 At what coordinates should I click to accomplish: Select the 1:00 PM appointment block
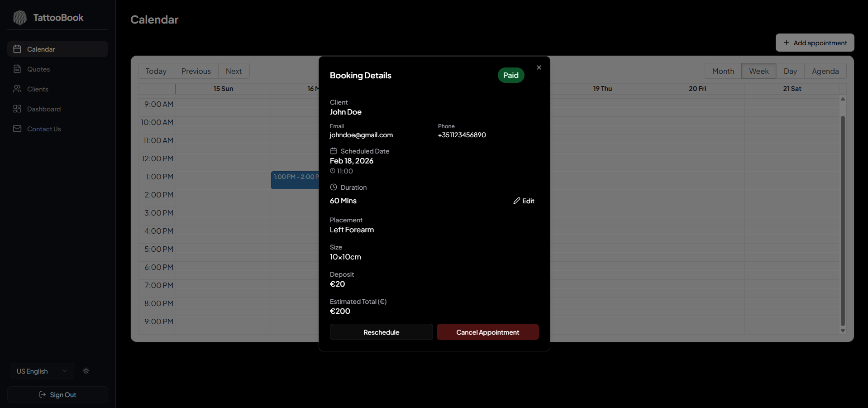pos(295,180)
